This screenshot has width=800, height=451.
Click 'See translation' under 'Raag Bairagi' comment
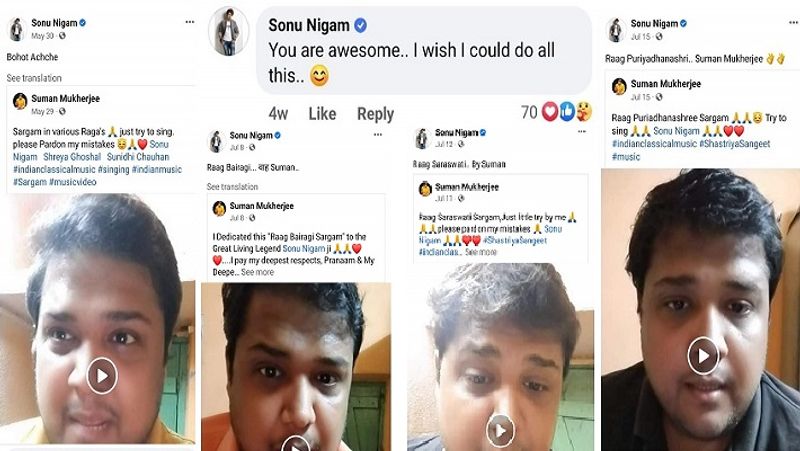click(234, 187)
